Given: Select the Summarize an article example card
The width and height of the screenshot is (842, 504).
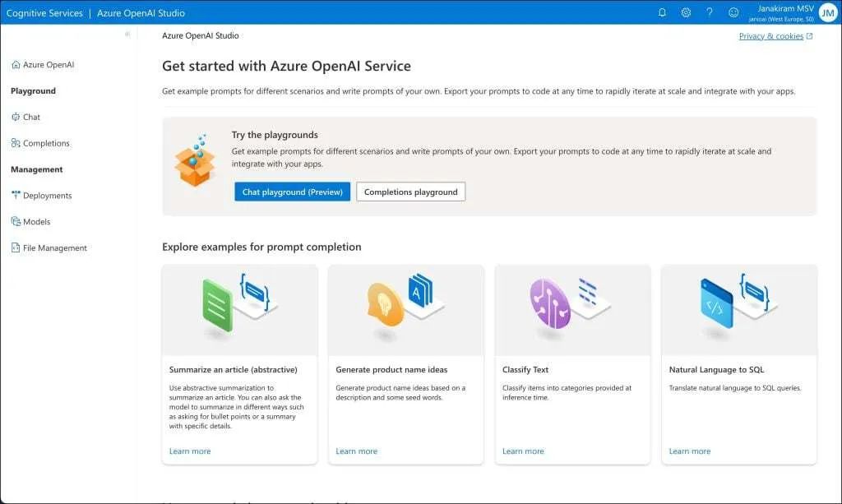Looking at the screenshot, I should pos(239,364).
